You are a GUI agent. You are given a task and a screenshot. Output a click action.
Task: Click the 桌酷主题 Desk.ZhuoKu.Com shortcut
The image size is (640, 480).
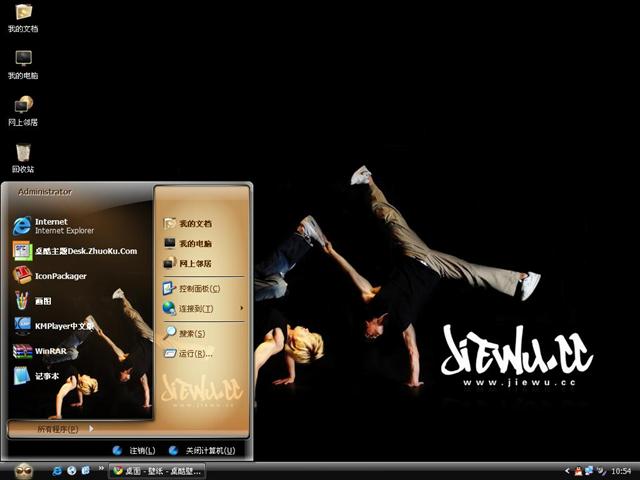(80, 251)
